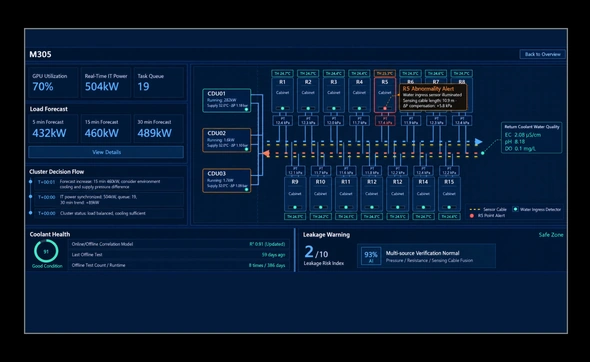Image resolution: width=590 pixels, height=362 pixels.
Task: Click R15 cabinet water ingress detector dot
Action: click(449, 207)
